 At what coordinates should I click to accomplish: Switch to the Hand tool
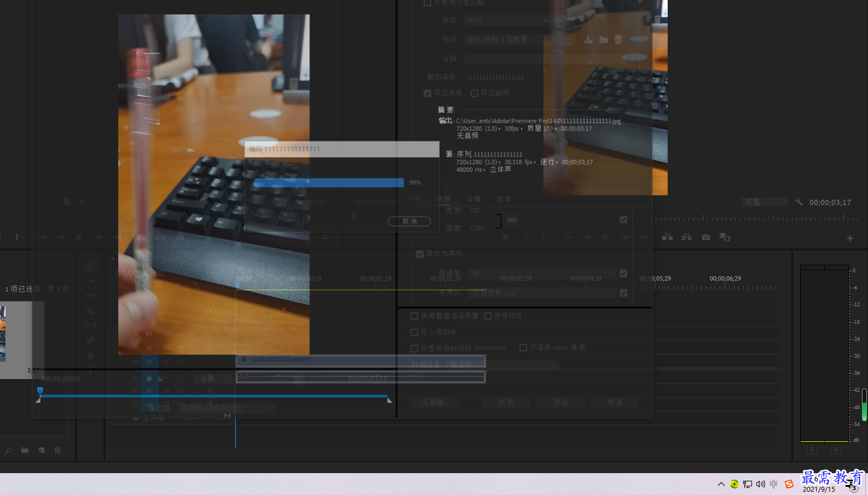pos(90,355)
